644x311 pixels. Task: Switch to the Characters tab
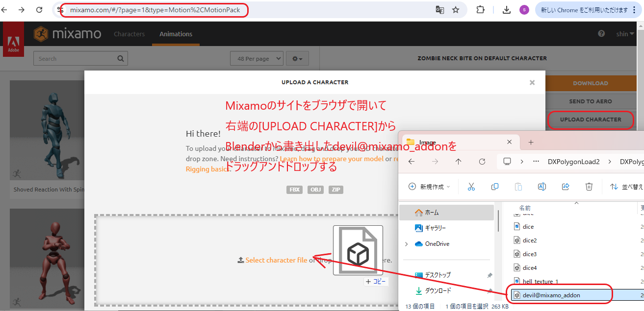tap(129, 34)
